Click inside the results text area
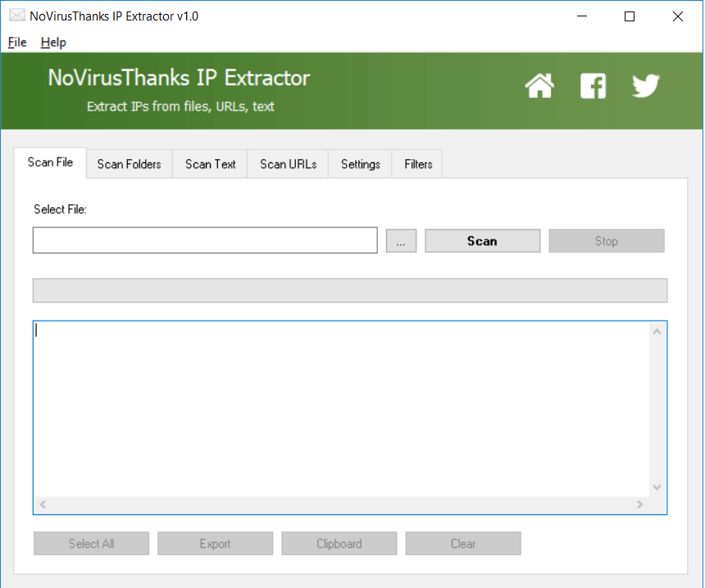 [342, 409]
